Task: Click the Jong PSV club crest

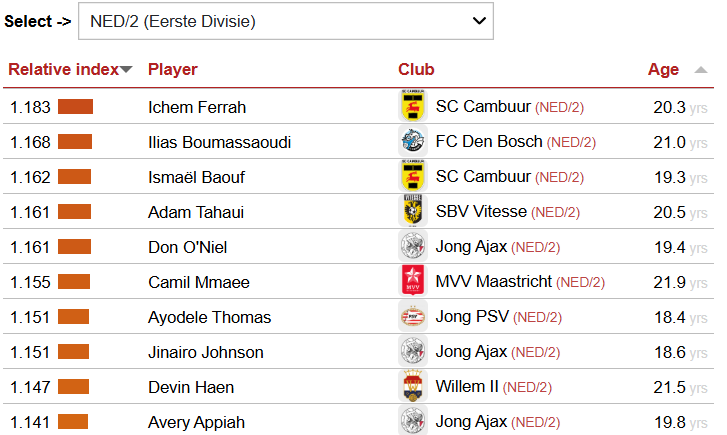Action: (x=413, y=317)
